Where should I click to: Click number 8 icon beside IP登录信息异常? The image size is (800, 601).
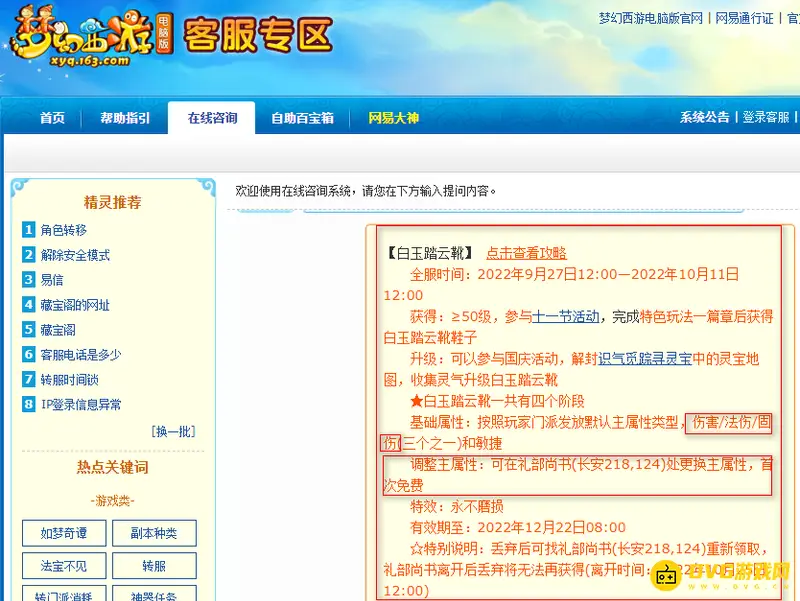click(29, 404)
